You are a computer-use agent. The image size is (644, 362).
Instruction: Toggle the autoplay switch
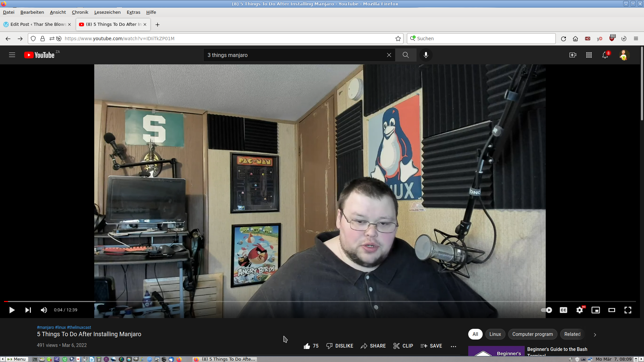click(547, 310)
